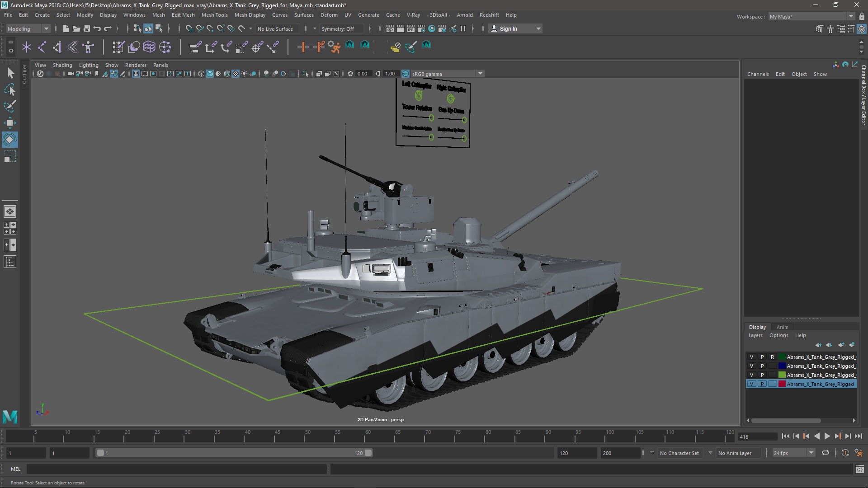Open the Mesh Tools menu
868x488 pixels.
click(x=214, y=15)
